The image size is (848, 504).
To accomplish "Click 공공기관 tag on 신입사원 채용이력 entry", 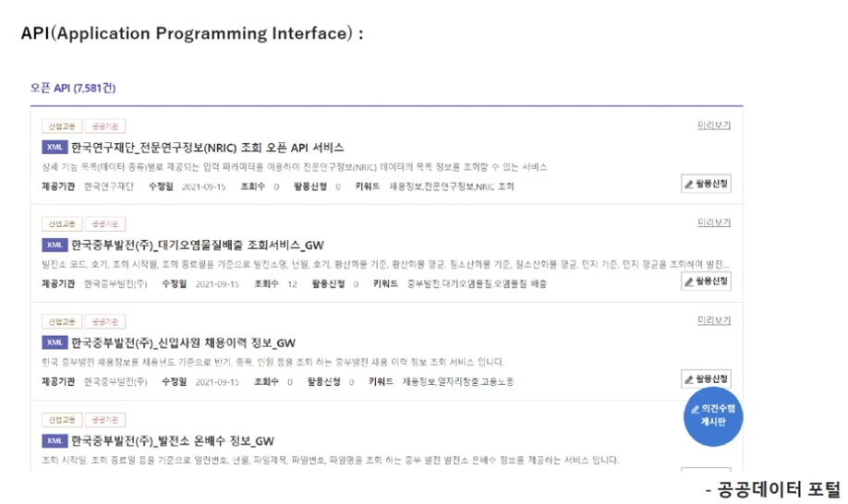I will point(105,322).
